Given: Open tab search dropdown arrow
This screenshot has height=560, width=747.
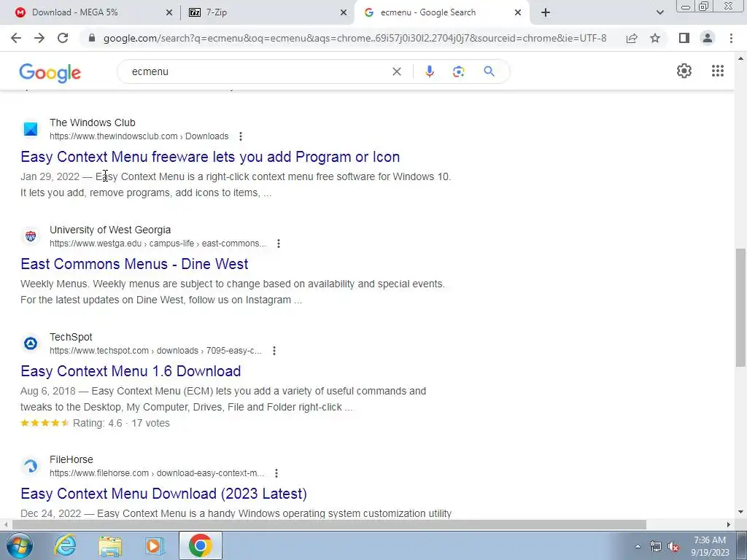Looking at the screenshot, I should click(x=659, y=12).
